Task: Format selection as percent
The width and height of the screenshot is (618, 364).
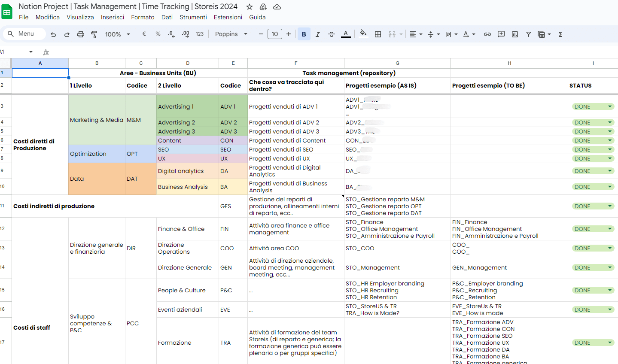Action: click(x=158, y=34)
